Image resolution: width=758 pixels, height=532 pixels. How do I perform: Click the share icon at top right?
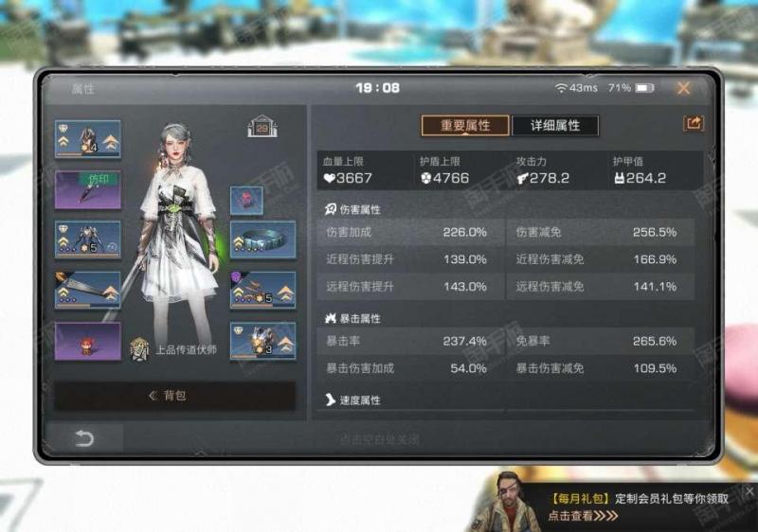[694, 124]
